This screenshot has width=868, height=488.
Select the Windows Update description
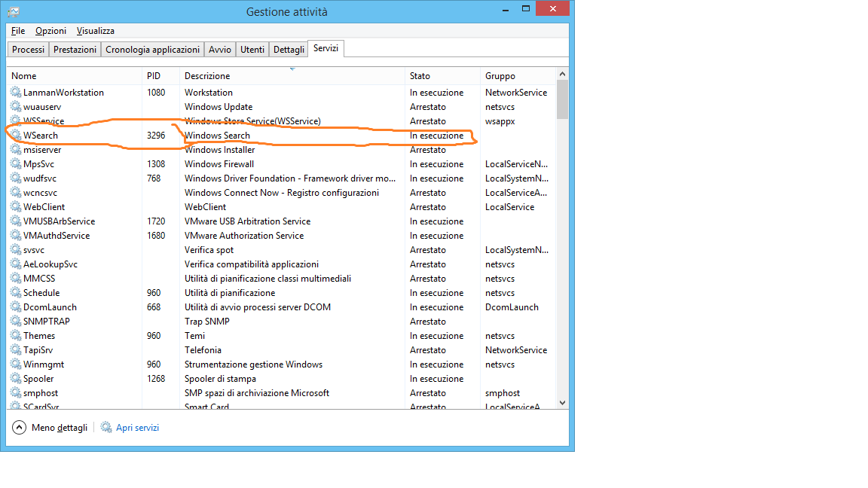pyautogui.click(x=218, y=106)
